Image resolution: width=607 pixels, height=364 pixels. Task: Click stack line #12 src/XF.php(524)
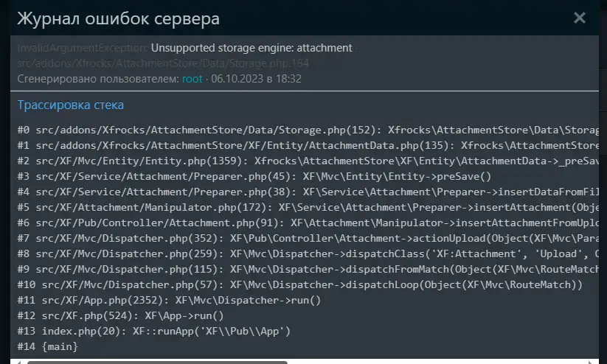click(121, 315)
